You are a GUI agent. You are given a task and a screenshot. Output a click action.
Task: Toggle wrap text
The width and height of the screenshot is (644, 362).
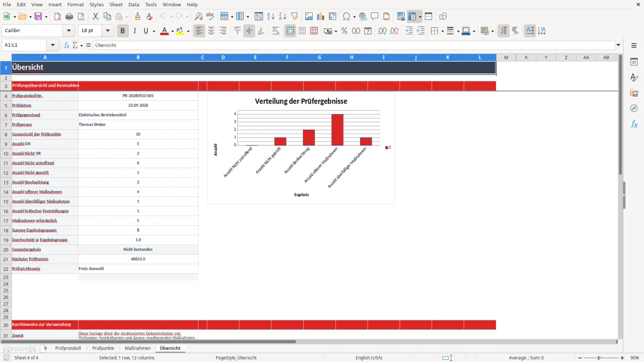(276, 31)
